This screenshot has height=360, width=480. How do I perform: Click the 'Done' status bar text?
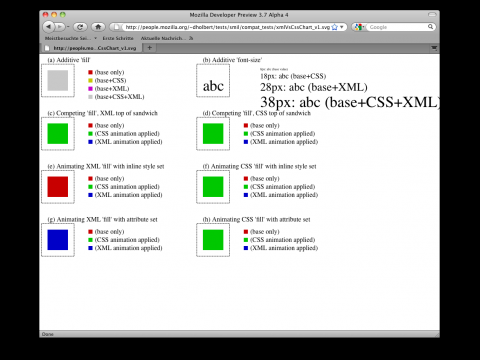[x=48, y=334]
